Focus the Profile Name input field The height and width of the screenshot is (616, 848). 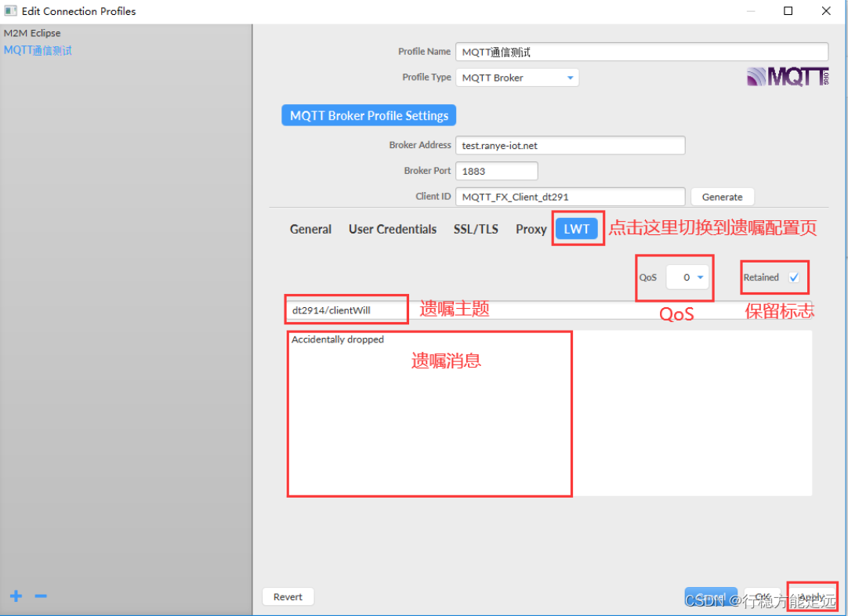tap(642, 52)
